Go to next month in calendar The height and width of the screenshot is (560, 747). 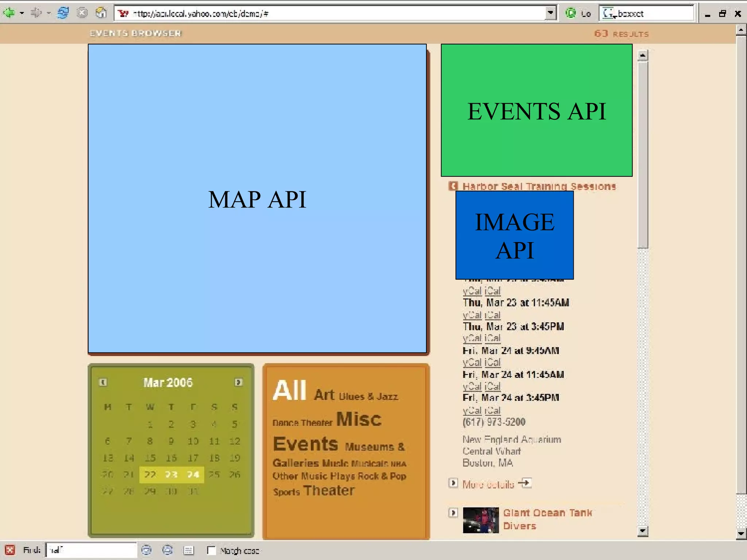coord(239,382)
